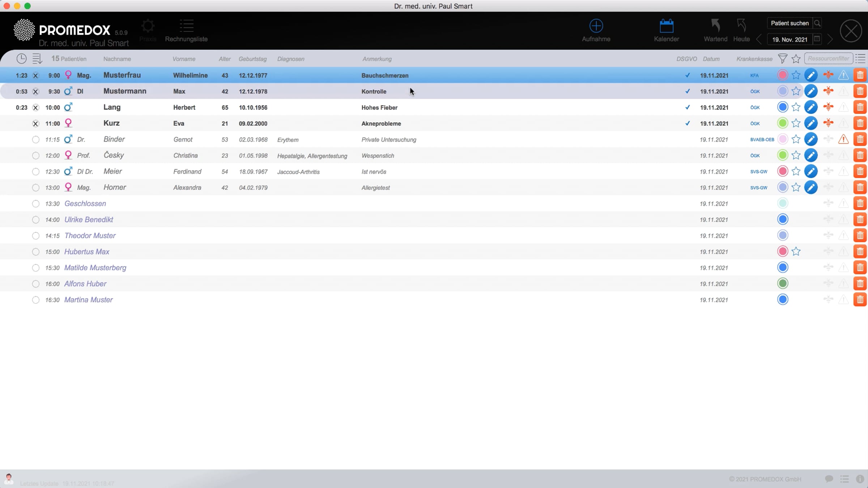Screen dimensions: 868x488
Task: Uncheck the X status for Kurz at 11:00
Action: (x=35, y=124)
